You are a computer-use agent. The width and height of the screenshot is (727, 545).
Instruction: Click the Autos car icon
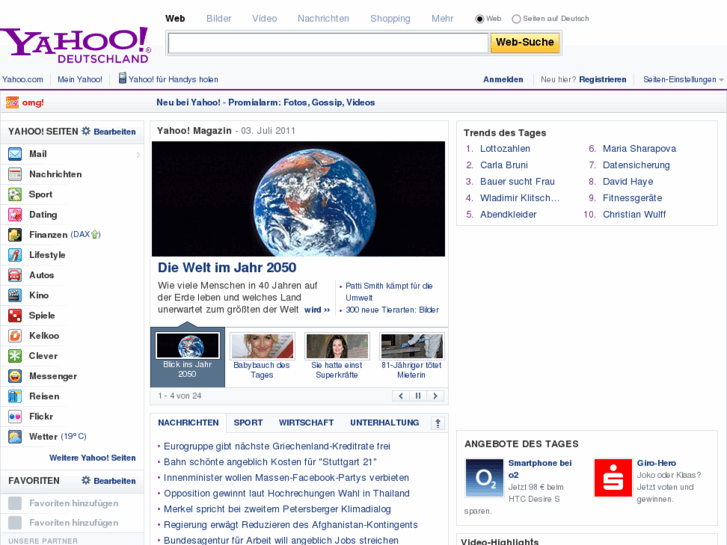click(x=15, y=275)
